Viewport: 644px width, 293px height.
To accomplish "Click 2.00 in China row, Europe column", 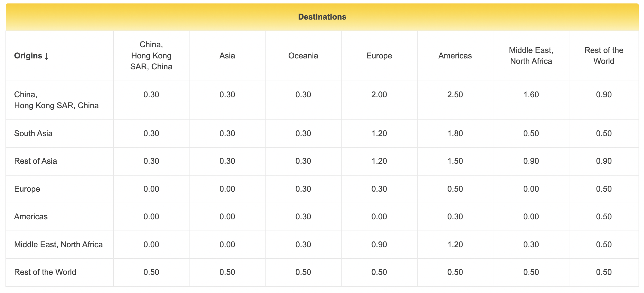I will [x=379, y=94].
